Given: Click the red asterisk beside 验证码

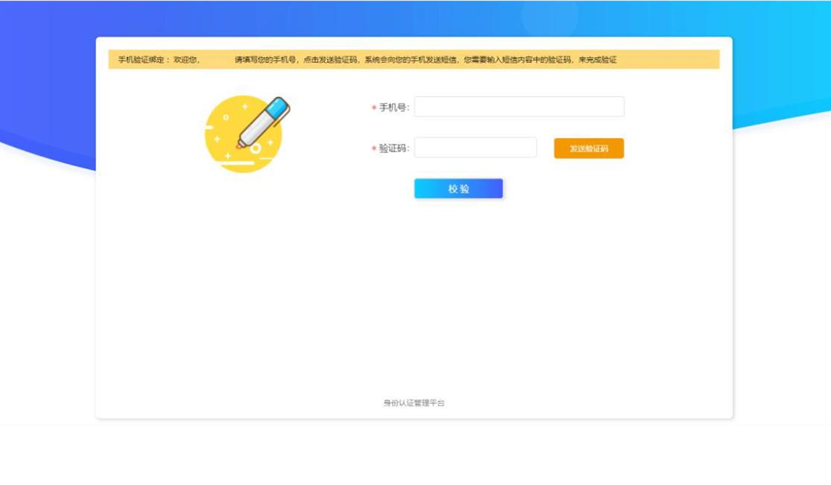Looking at the screenshot, I should (374, 149).
